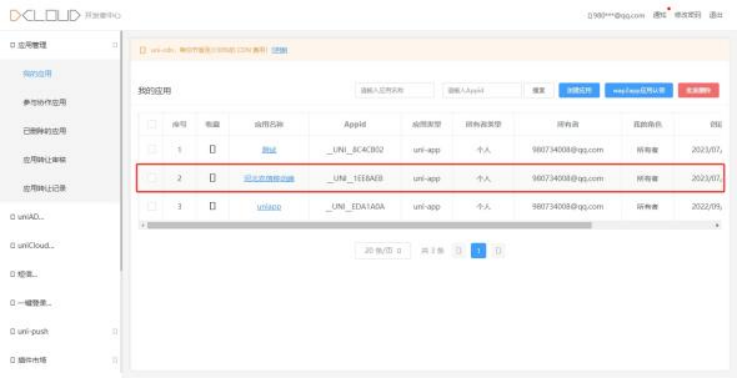Click Appid cell __UNI__1EEBAEB
The width and height of the screenshot is (737, 378).
[355, 178]
